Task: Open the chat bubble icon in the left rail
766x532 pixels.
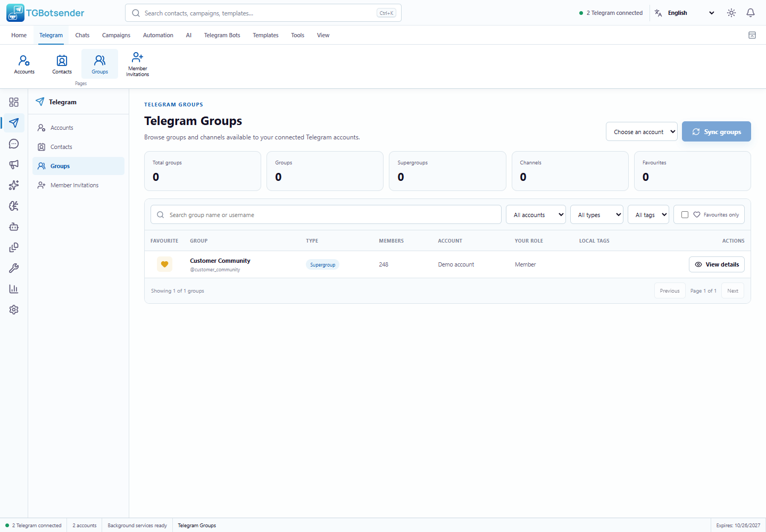Action: (14, 144)
